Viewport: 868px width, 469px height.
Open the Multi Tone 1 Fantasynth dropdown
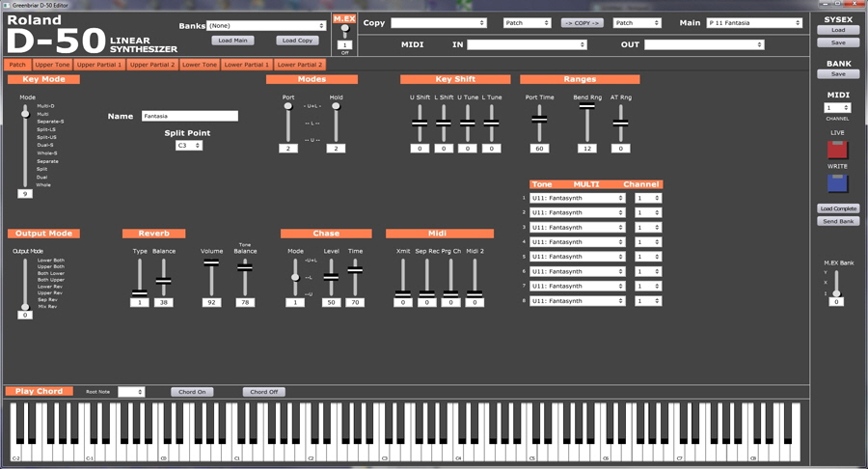(578, 198)
